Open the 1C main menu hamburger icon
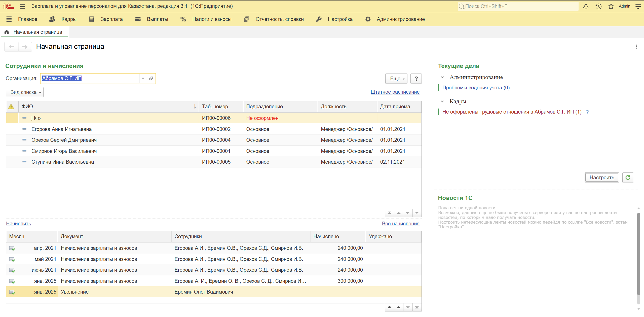 [22, 6]
